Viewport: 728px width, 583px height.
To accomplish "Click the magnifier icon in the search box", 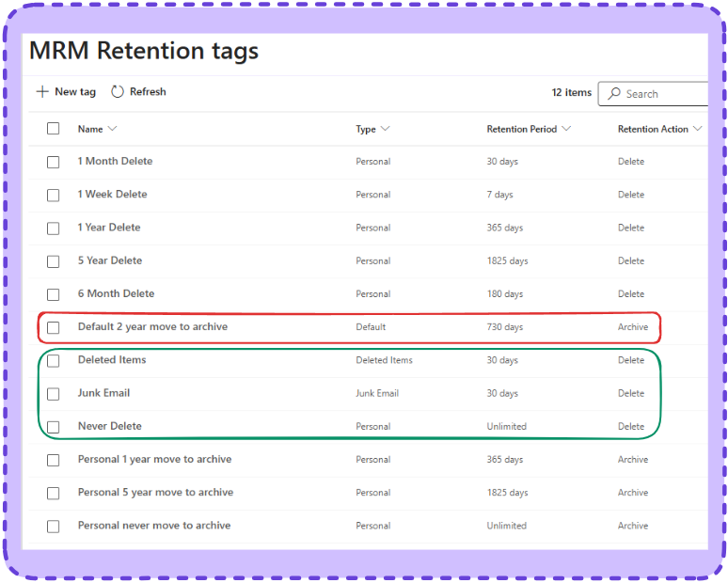I will (x=614, y=94).
